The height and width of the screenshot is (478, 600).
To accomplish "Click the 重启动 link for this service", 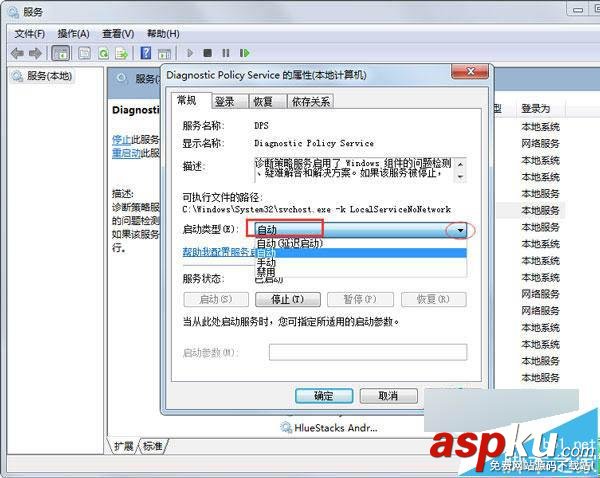I will (126, 153).
